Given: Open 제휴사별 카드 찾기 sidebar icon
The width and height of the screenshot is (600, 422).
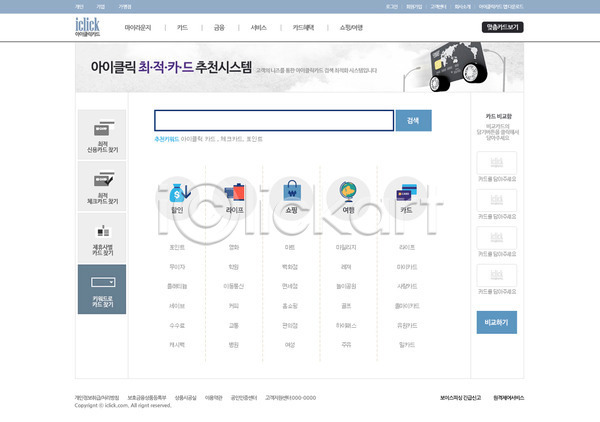Looking at the screenshot, I should click(x=102, y=238).
